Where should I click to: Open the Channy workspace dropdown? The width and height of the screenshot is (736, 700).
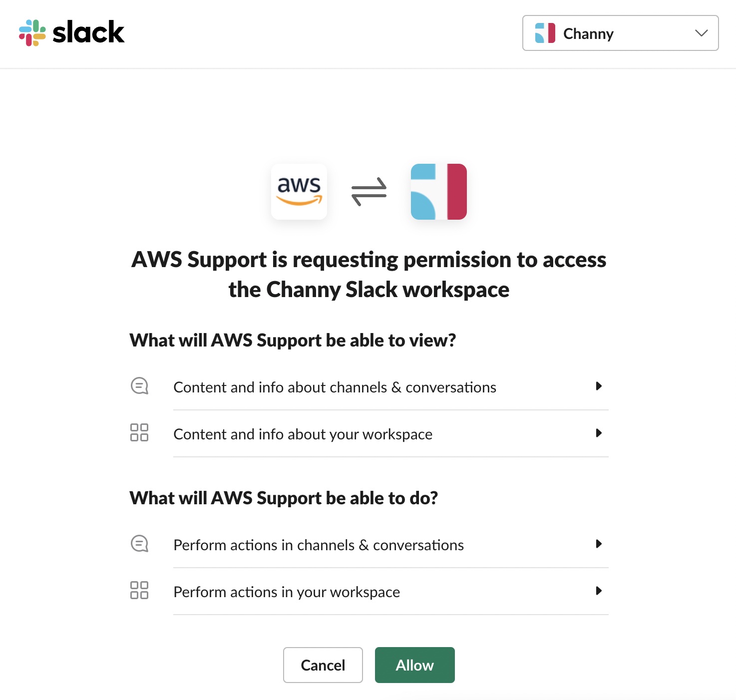(620, 33)
